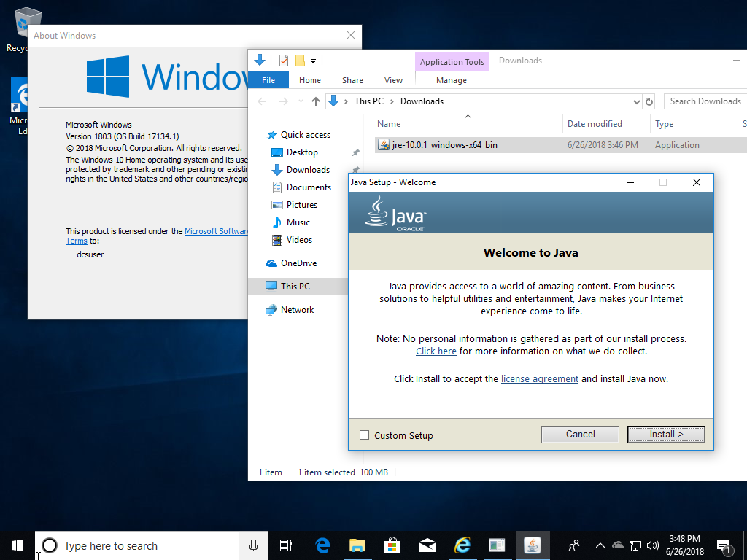747x560 pixels.
Task: Click the Java icon on the taskbar
Action: click(x=533, y=545)
